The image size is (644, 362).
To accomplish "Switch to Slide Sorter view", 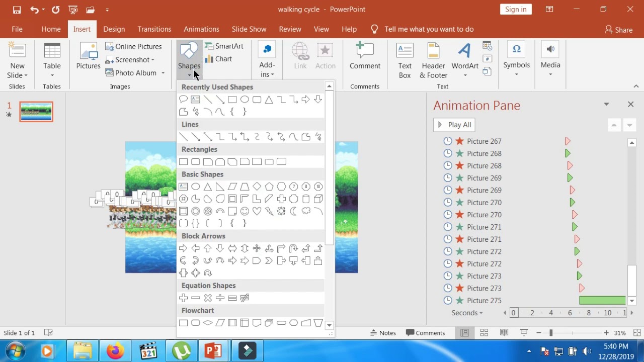I will (x=484, y=333).
